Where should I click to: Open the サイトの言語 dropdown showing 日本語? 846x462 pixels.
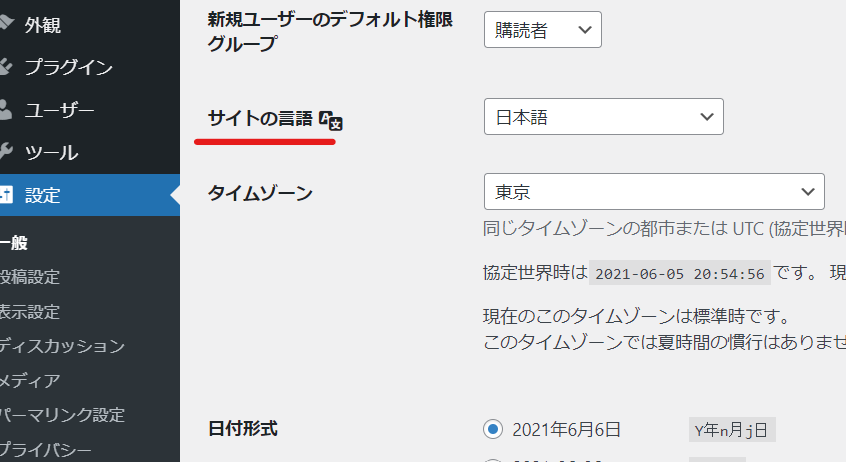coord(603,117)
